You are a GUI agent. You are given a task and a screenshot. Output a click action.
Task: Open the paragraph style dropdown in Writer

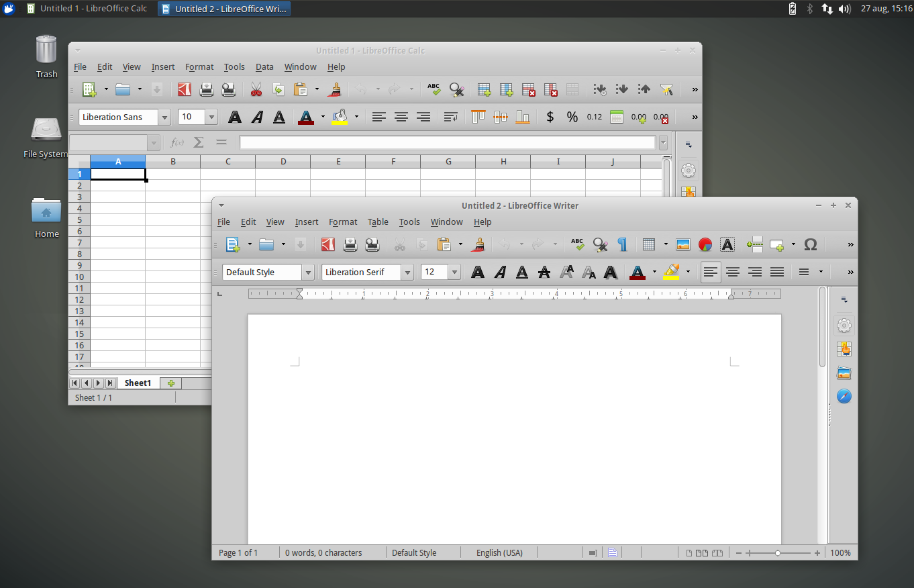click(x=307, y=272)
